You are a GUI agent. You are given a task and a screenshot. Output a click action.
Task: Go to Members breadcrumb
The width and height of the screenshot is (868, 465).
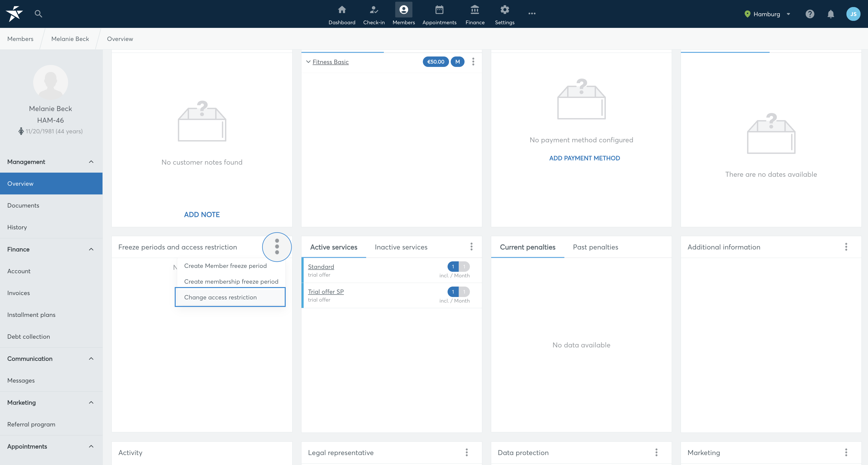point(20,39)
